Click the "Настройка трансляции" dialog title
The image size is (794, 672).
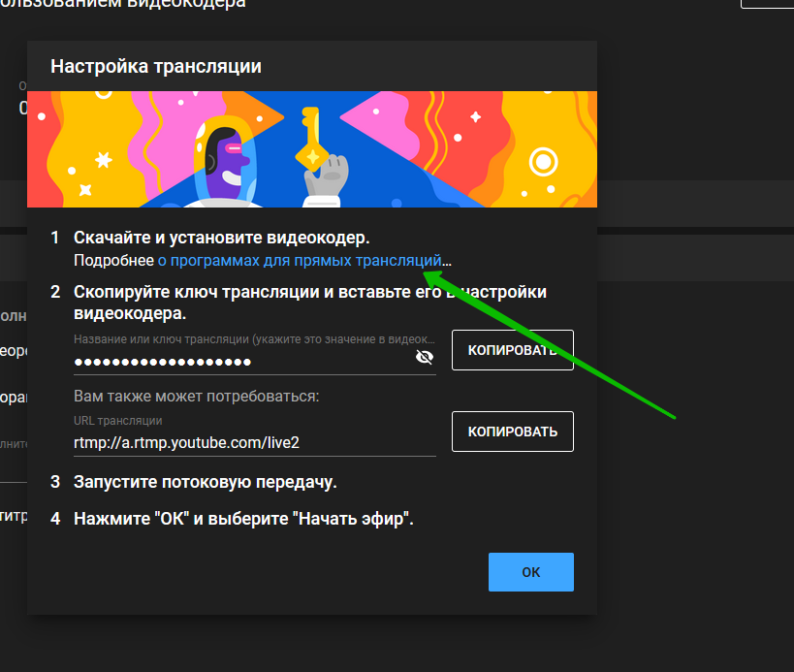155,67
